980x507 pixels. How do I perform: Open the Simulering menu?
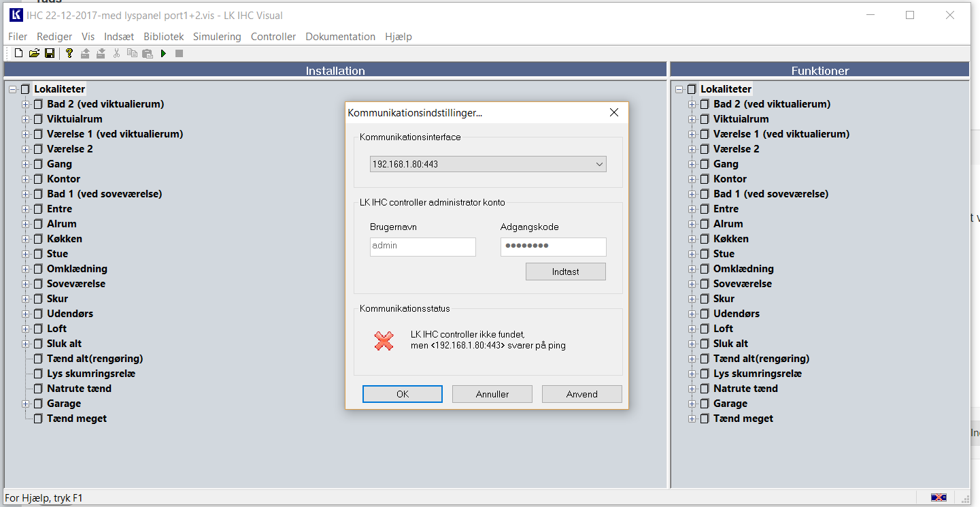(217, 37)
